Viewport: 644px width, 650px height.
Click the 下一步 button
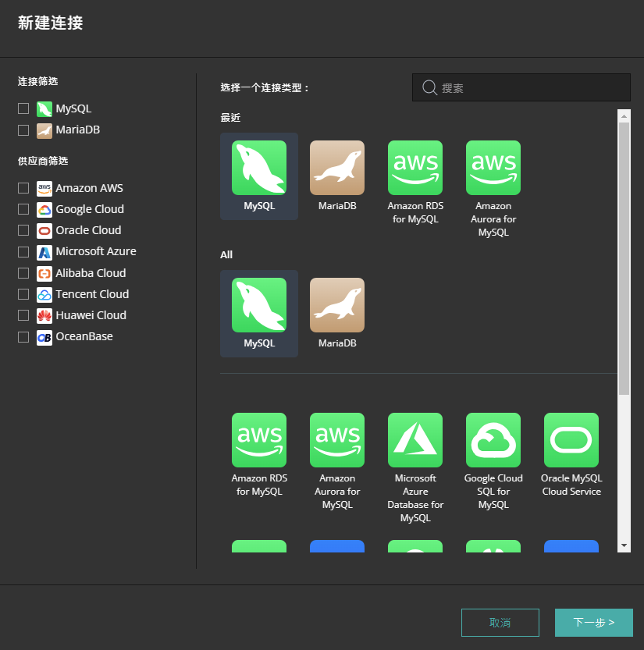pos(594,622)
